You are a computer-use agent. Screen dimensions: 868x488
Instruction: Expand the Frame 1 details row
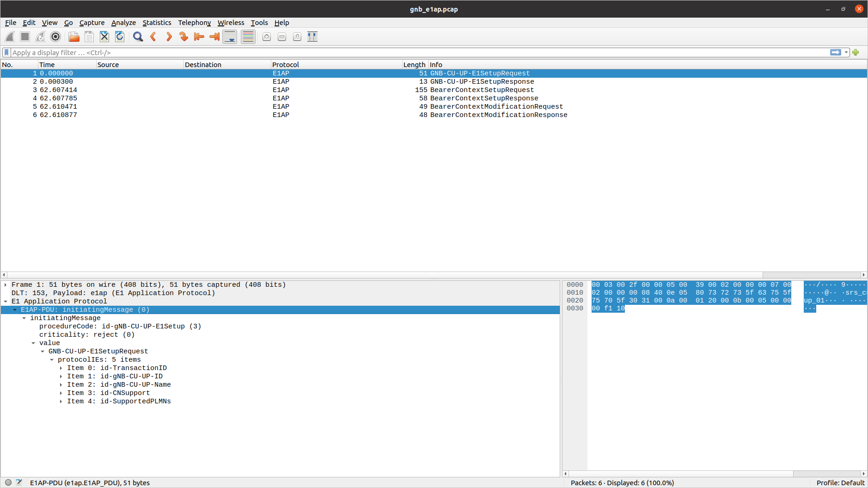pyautogui.click(x=6, y=285)
